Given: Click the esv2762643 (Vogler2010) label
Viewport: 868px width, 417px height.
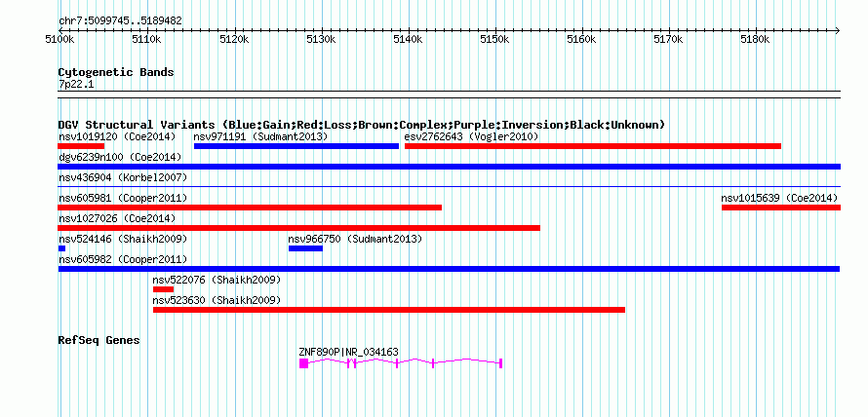Looking at the screenshot, I should coord(472,136).
